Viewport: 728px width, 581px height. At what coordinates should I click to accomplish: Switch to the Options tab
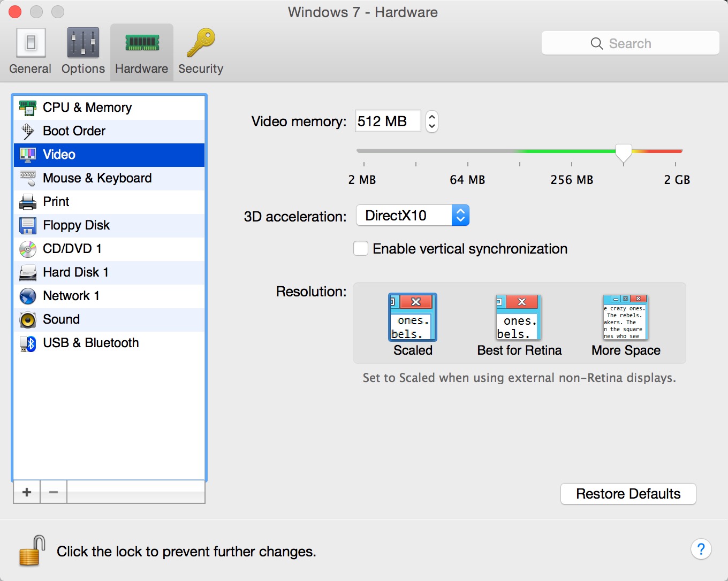point(83,51)
